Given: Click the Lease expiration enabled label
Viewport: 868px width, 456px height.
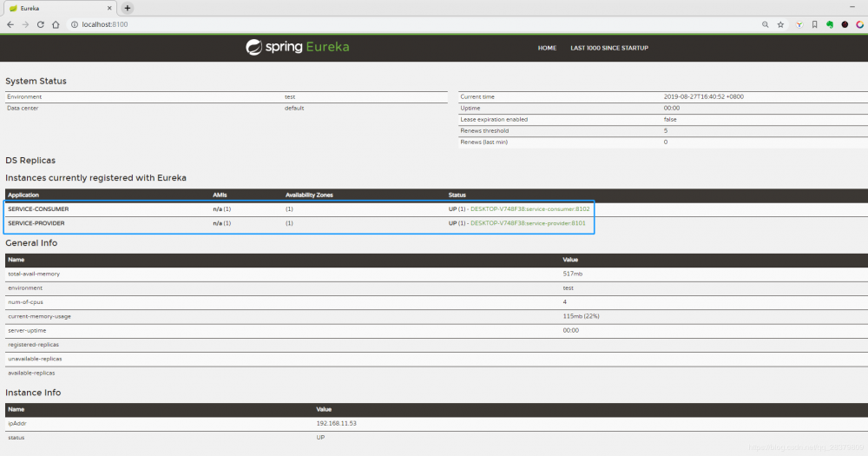Looking at the screenshot, I should tap(494, 119).
